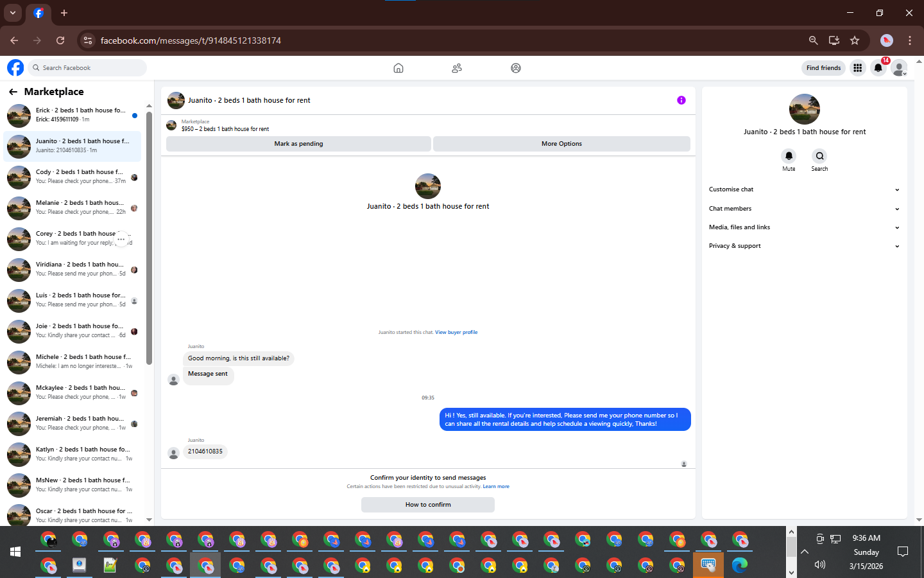Expand the Chat members section

point(804,209)
